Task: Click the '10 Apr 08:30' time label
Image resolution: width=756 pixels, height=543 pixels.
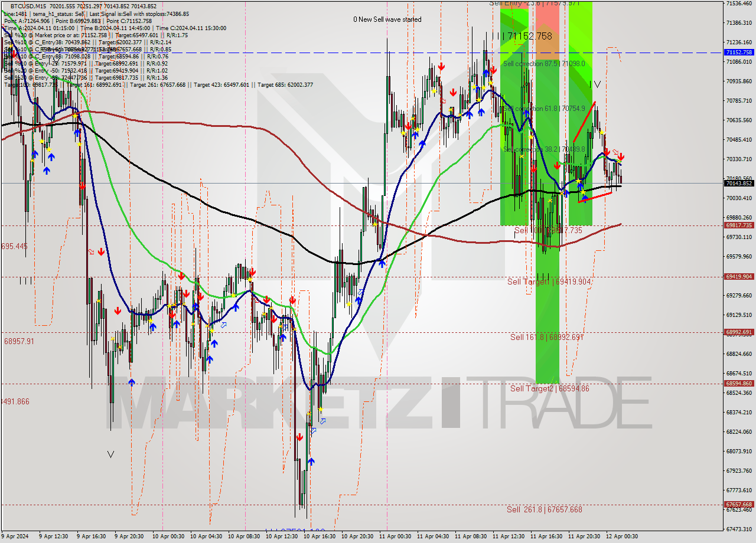Action: pos(245,537)
